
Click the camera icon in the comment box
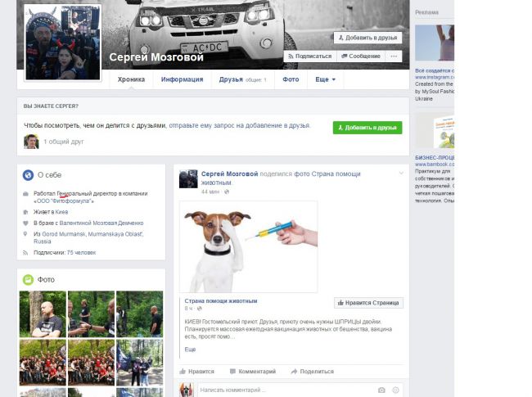381,390
